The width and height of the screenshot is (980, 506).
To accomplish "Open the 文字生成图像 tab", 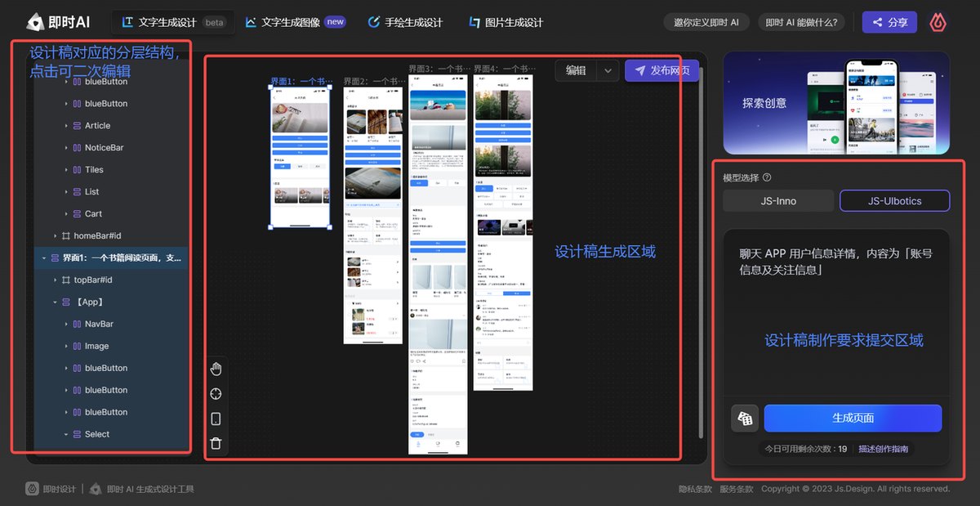I will coord(295,22).
